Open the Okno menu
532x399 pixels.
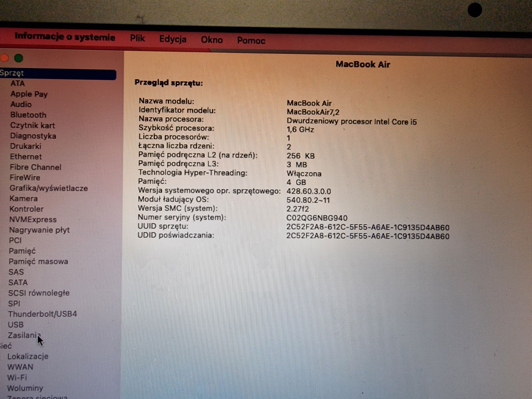pos(212,40)
